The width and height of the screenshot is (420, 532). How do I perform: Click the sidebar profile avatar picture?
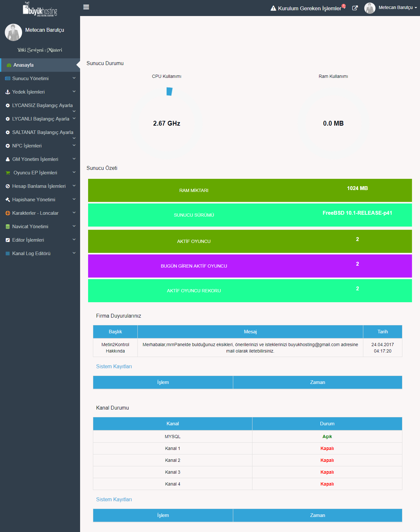(x=13, y=32)
